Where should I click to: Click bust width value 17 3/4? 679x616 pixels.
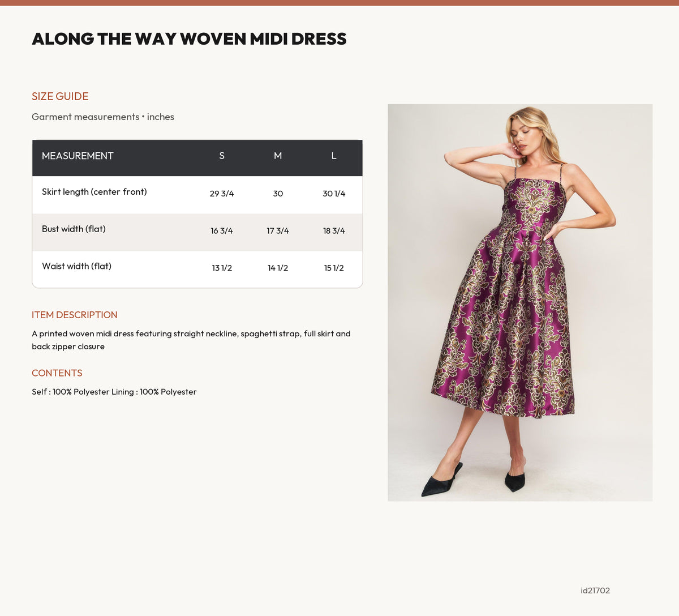coord(278,231)
